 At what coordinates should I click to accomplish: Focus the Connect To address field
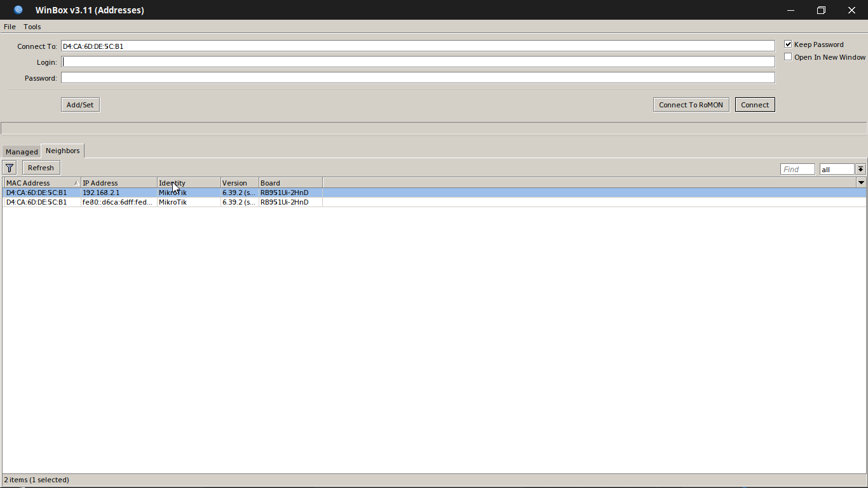pos(417,46)
